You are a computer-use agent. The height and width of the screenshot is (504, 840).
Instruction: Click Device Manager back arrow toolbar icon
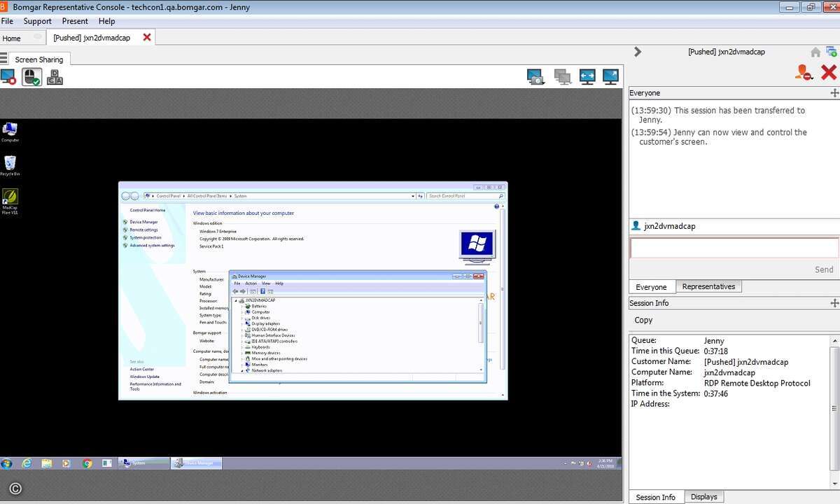click(x=236, y=291)
